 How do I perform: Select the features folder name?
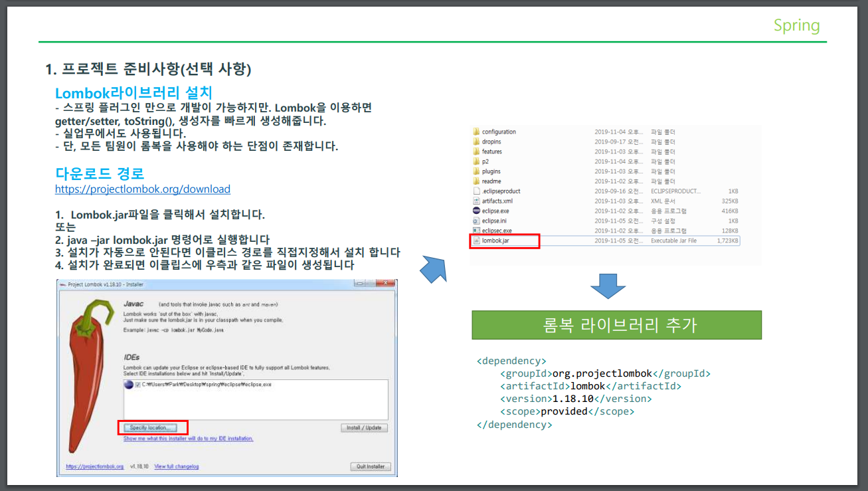[x=492, y=151]
